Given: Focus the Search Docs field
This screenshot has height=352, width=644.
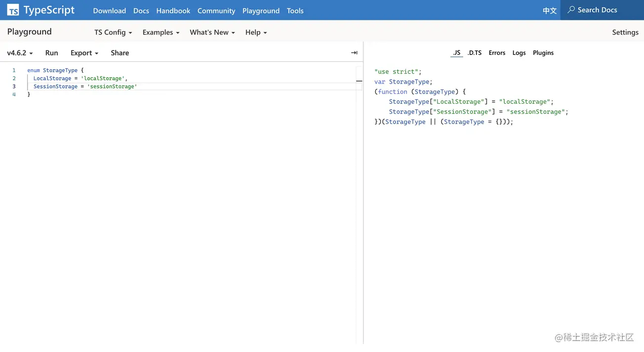Looking at the screenshot, I should click(x=602, y=10).
